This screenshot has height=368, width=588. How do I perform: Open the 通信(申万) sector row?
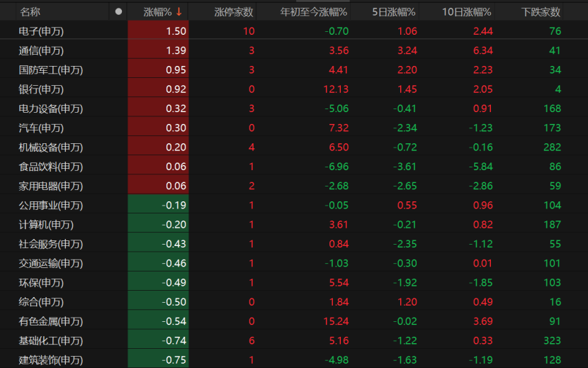pyautogui.click(x=41, y=50)
